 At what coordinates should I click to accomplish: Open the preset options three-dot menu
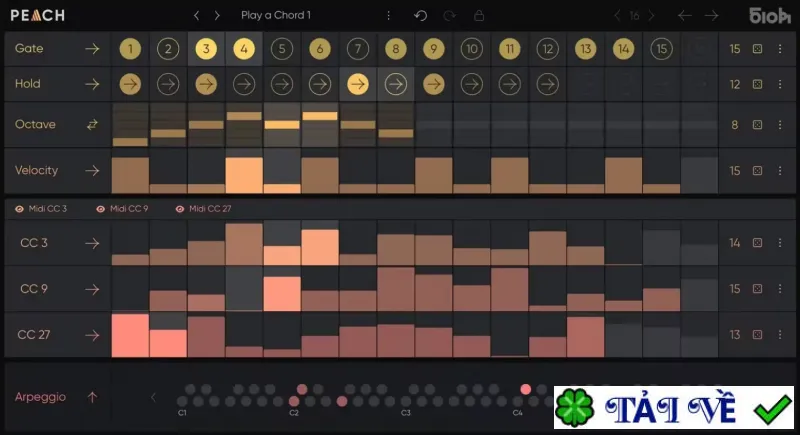[x=389, y=15]
